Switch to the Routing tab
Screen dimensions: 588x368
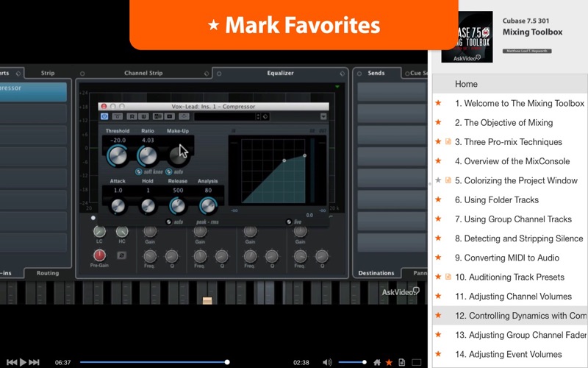pyautogui.click(x=48, y=273)
